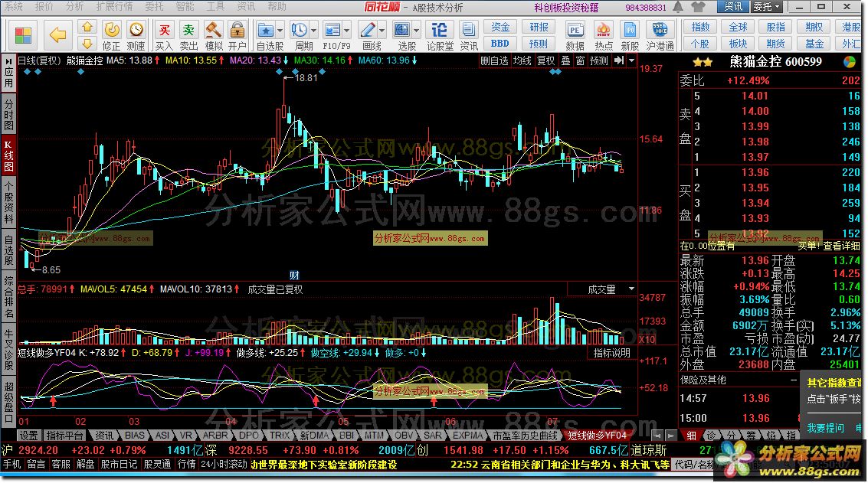
Task: Click the four-color home grid icon
Action: pos(23,35)
